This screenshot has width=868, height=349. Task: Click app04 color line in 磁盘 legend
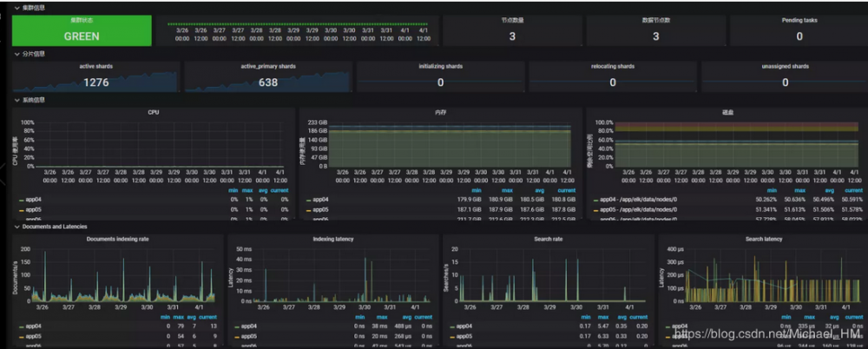tap(595, 200)
